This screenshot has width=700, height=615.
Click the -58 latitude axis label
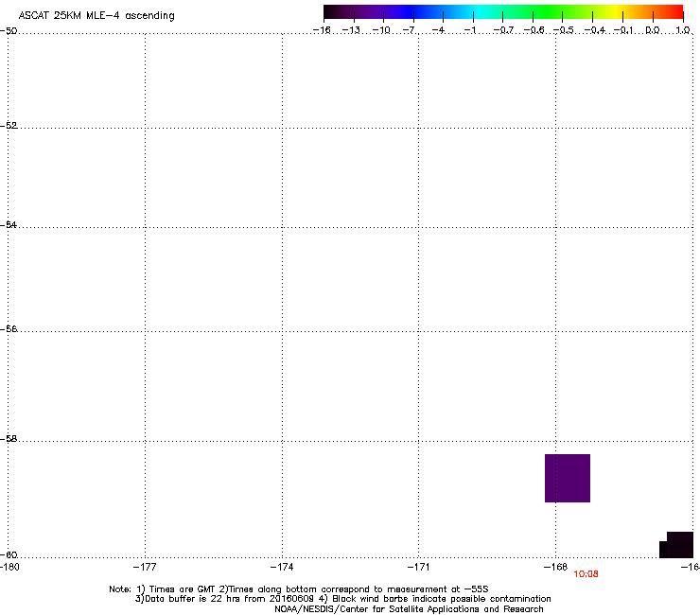(9, 439)
